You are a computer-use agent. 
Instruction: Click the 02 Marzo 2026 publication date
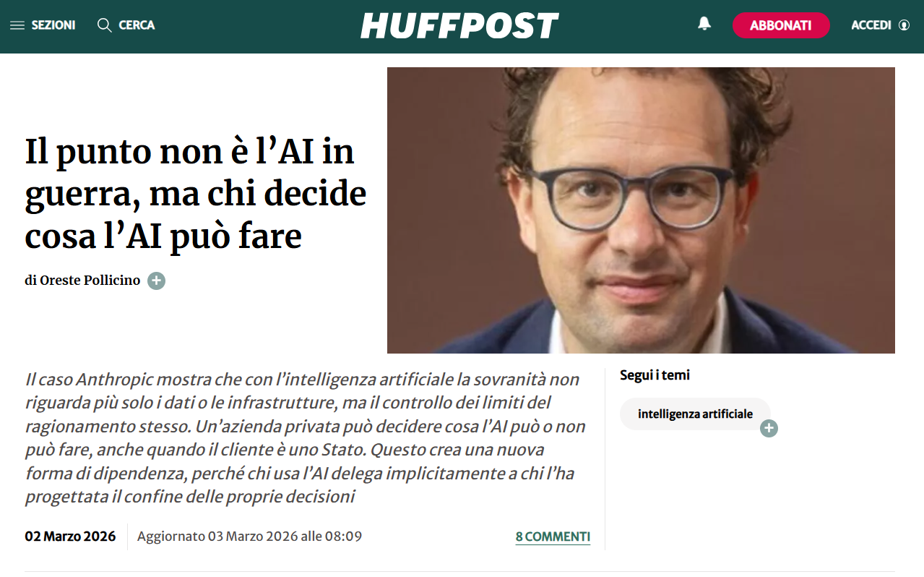(x=70, y=537)
